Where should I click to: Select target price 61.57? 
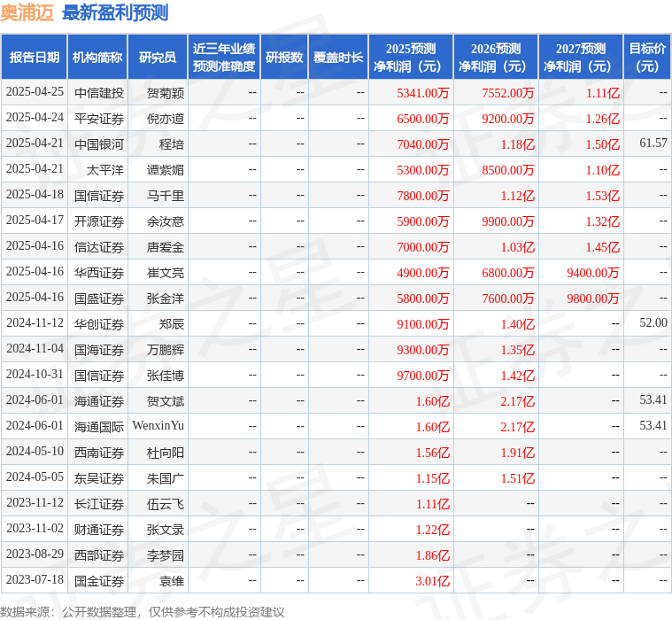pos(653,143)
